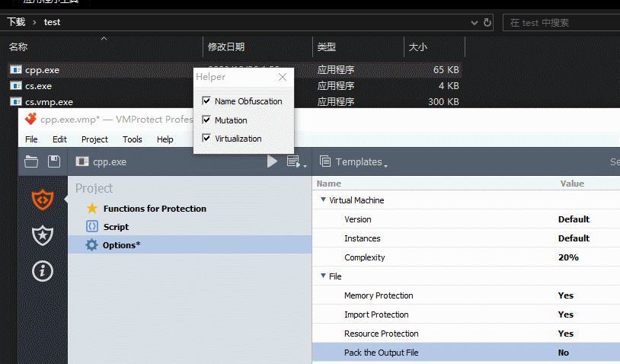Select the info Details sidebar icon
The width and height of the screenshot is (620, 364).
click(43, 272)
